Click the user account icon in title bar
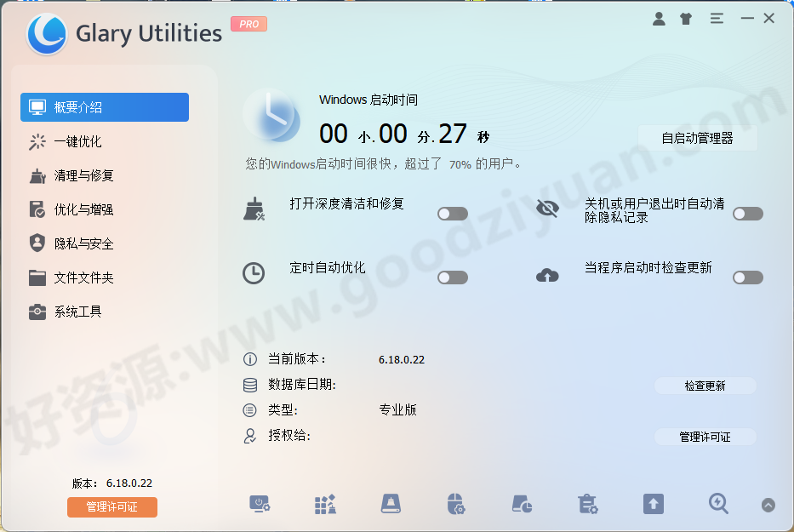The image size is (794, 532). click(658, 17)
